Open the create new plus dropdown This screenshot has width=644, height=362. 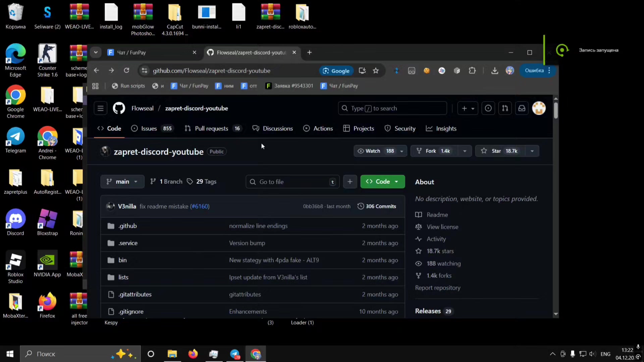pyautogui.click(x=468, y=108)
